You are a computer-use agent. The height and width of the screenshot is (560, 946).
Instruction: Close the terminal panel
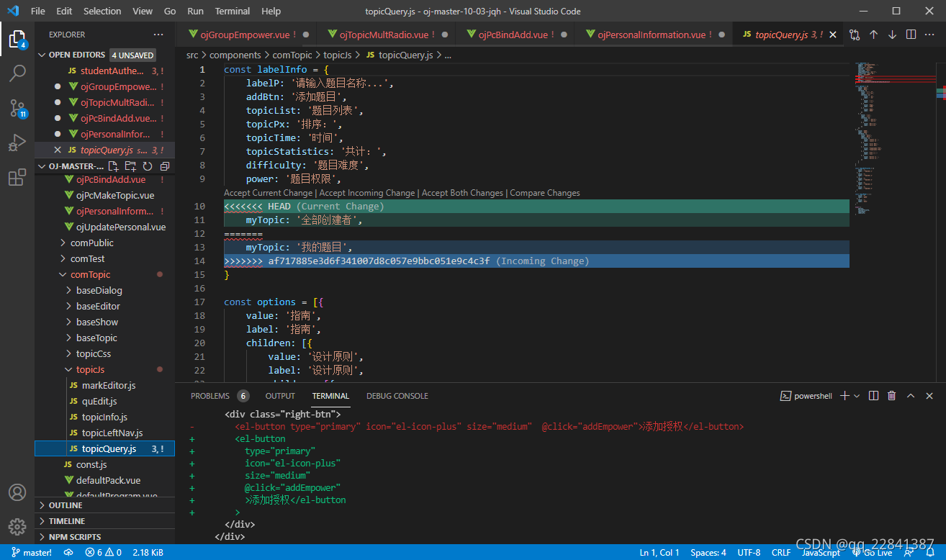coord(929,396)
